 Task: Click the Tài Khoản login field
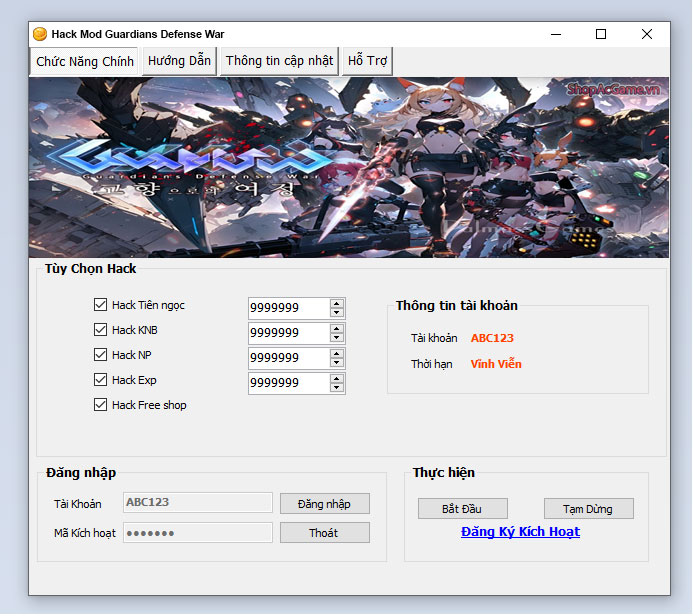(198, 503)
